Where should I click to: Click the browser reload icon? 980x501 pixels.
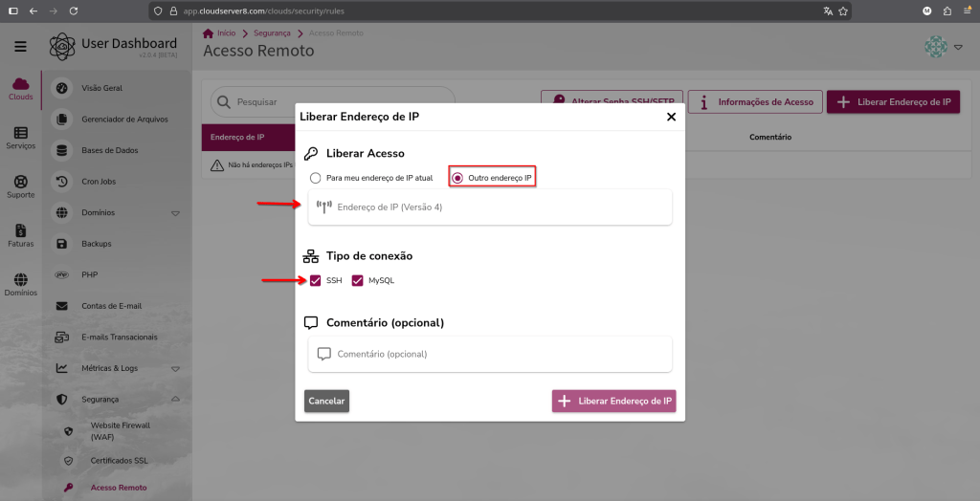[74, 11]
